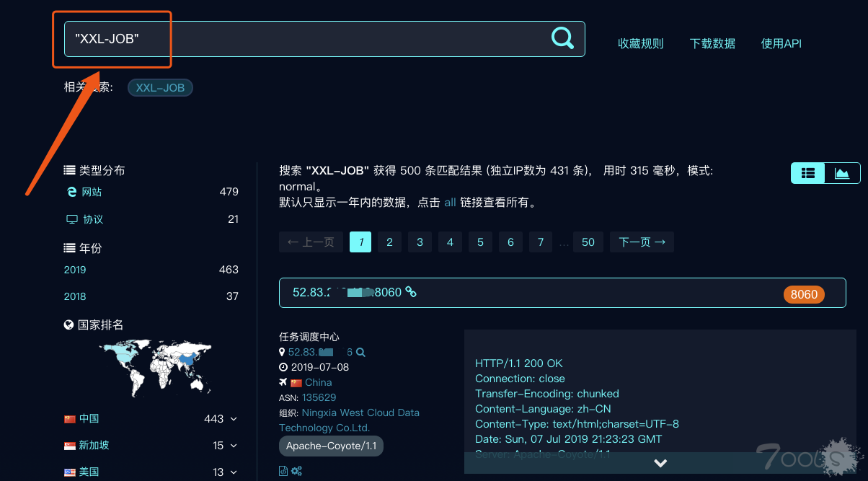
Task: Expand the 中国 country row chevron
Action: click(x=233, y=419)
